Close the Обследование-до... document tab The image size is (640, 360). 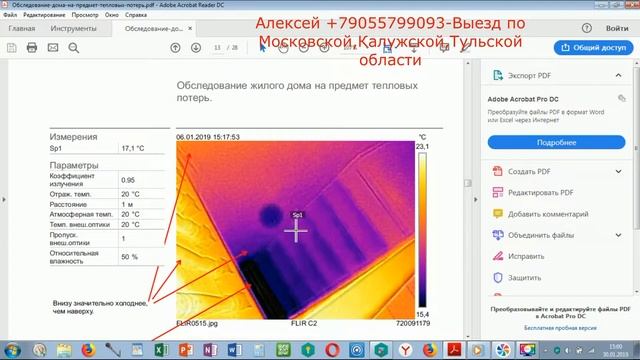(x=190, y=29)
